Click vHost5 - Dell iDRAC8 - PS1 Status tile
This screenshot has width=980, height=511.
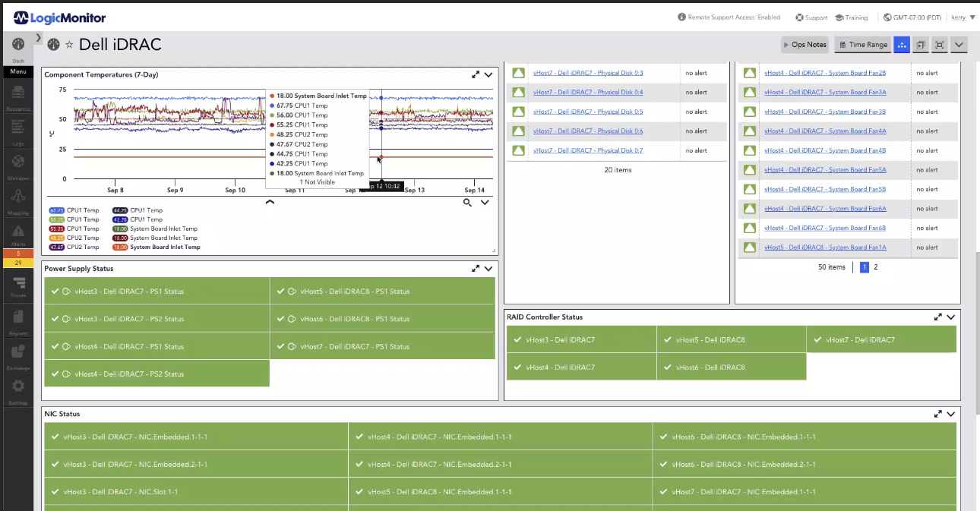382,292
